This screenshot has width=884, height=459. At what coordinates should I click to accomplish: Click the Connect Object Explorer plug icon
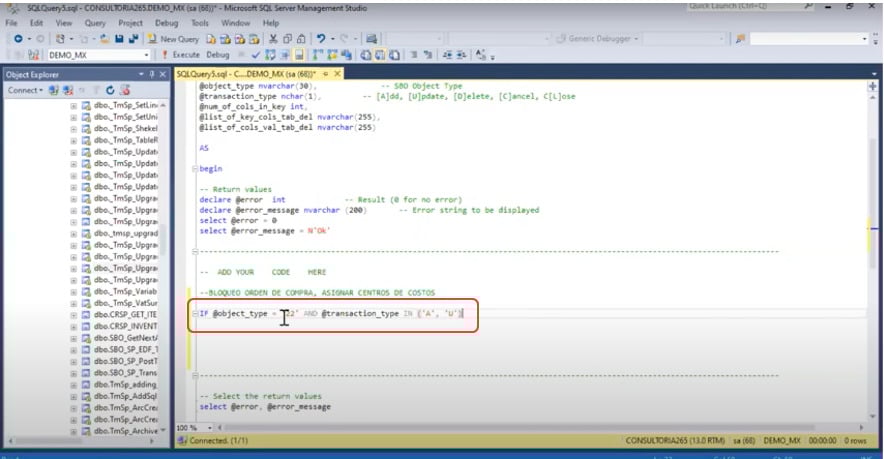pyautogui.click(x=54, y=90)
